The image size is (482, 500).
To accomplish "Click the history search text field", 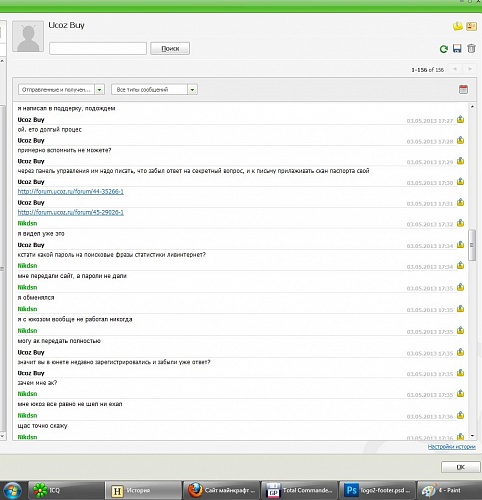I will (x=98, y=49).
